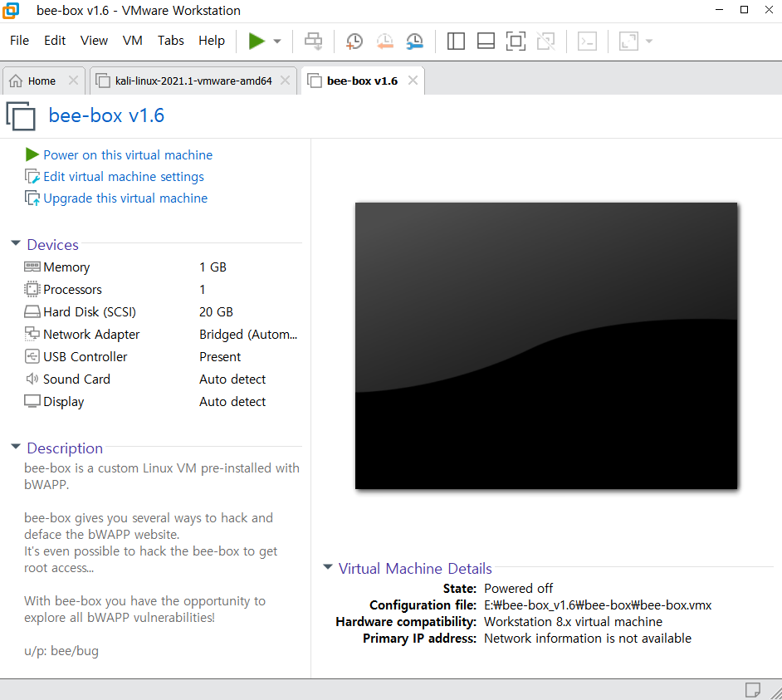This screenshot has width=782, height=700.
Task: Open the stretch display dropdown arrow
Action: click(x=649, y=42)
